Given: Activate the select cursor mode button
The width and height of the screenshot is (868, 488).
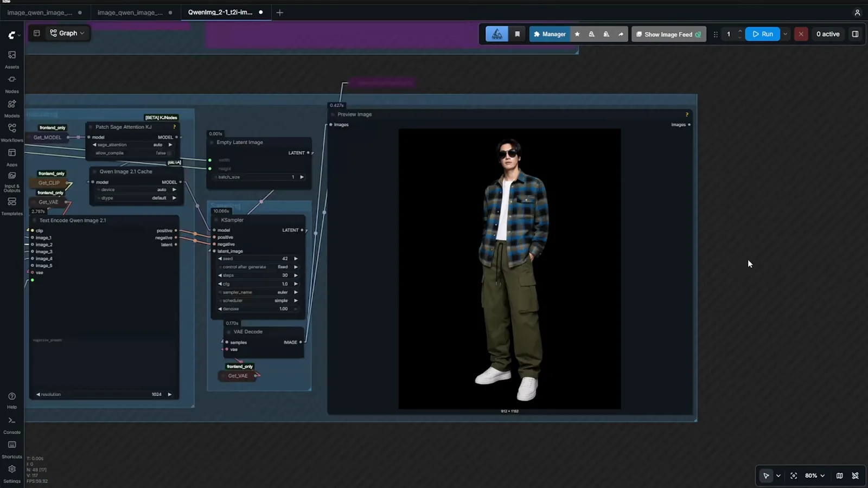Looking at the screenshot, I should point(766,476).
